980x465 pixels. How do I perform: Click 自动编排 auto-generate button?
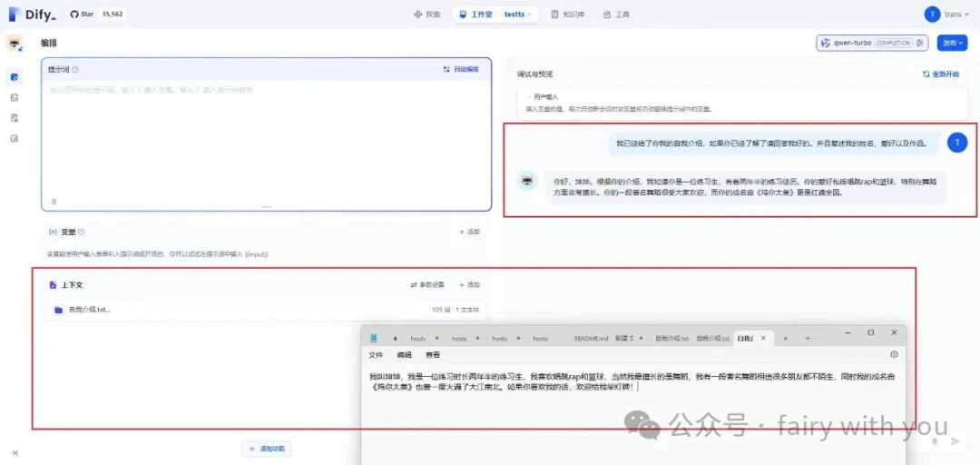point(461,69)
